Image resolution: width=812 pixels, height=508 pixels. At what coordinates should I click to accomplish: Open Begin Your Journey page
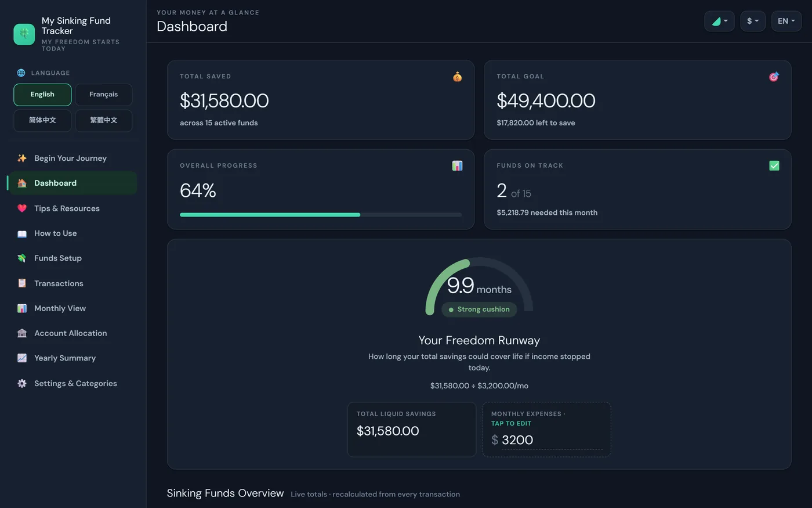(72, 158)
